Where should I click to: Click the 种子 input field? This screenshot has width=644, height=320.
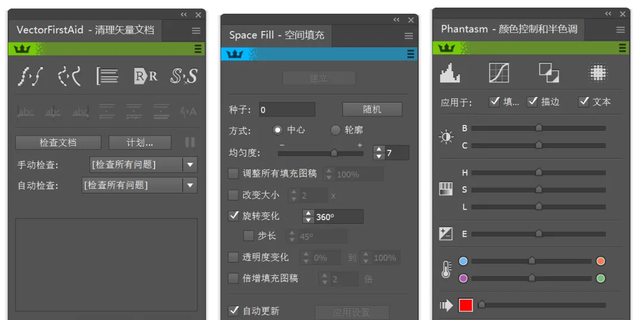tap(287, 109)
